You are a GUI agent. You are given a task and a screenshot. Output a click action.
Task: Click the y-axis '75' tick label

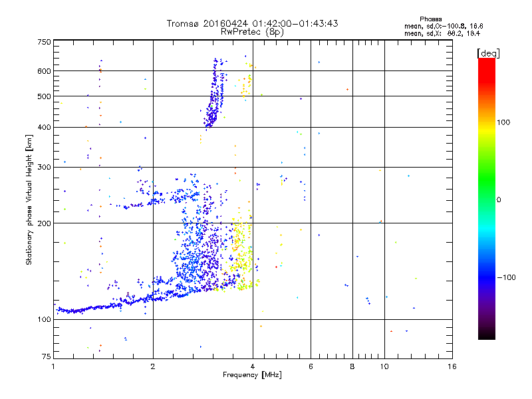[x=47, y=356]
